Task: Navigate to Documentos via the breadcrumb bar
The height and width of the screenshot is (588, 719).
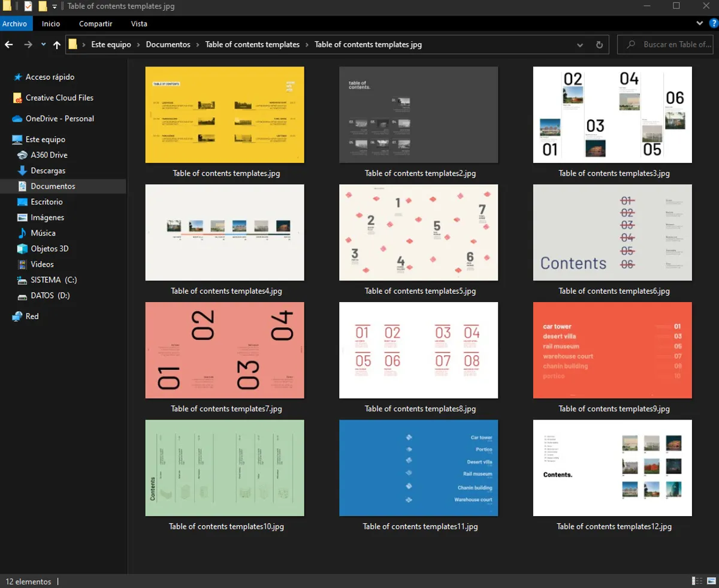Action: [168, 44]
